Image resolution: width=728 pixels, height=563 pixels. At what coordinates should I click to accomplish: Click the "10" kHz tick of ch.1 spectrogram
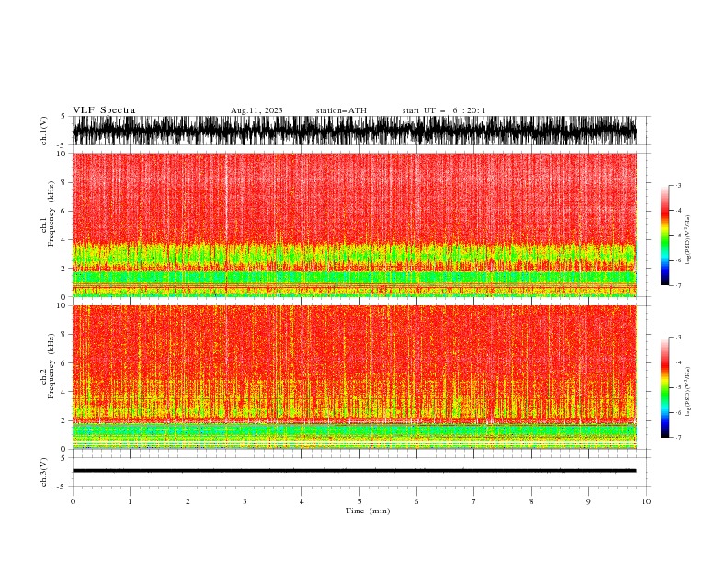[x=62, y=154]
